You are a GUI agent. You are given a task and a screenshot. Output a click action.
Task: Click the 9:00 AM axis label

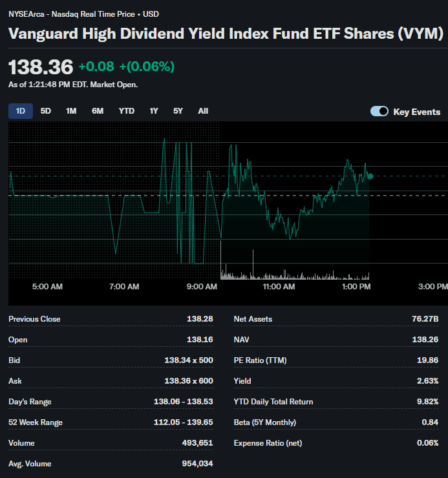point(202,287)
